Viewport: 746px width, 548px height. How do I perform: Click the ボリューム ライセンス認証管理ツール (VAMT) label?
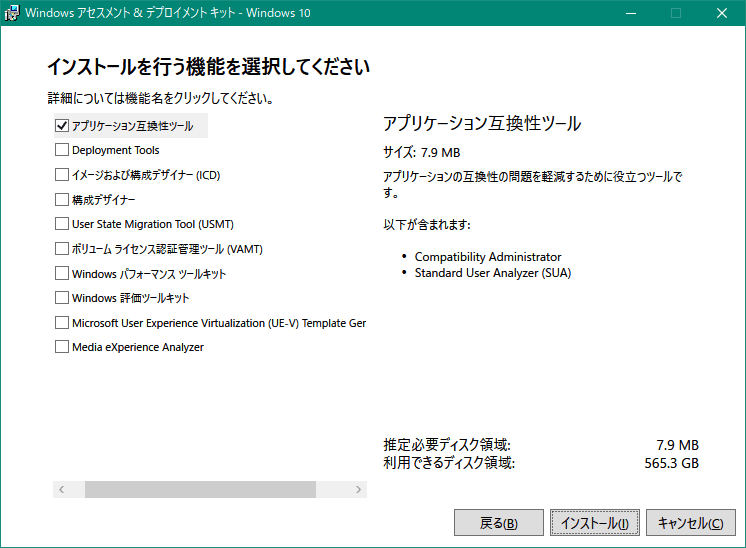coord(167,249)
